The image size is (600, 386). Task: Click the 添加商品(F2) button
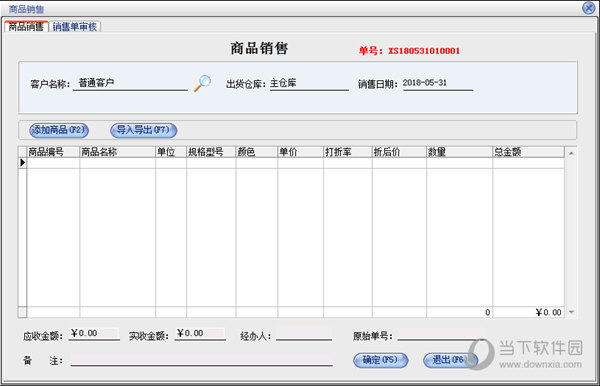pos(59,130)
